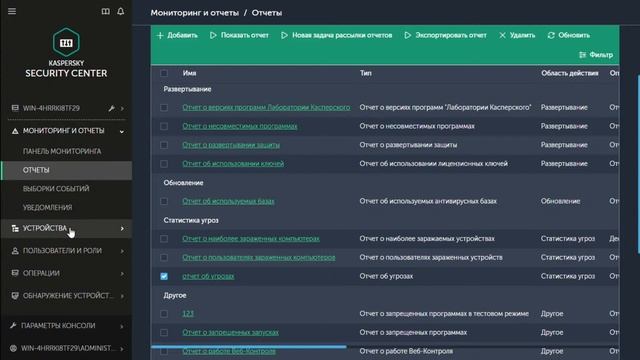Viewport: 640px width, 360px height.
Task: Check the box for Отчет о несовместимых программах
Action: click(164, 126)
